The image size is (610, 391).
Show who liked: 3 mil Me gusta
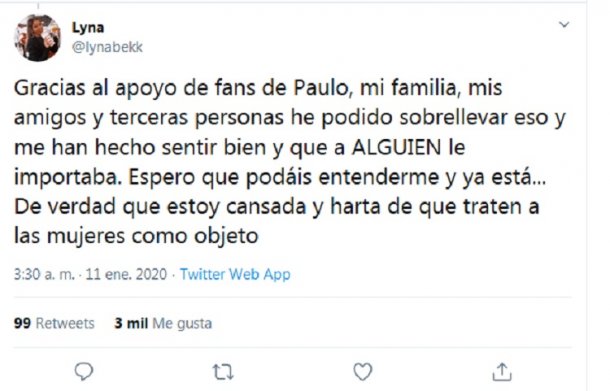tap(163, 323)
